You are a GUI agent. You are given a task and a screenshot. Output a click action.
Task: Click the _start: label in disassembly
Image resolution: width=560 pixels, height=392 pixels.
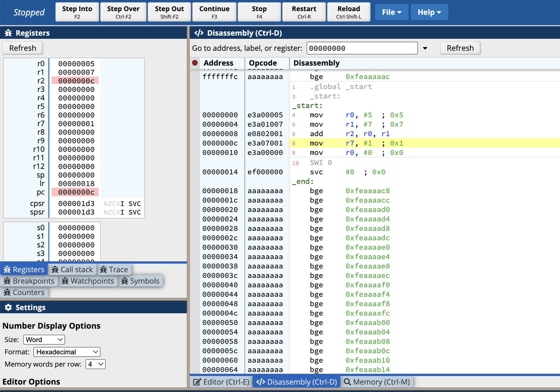(x=308, y=106)
